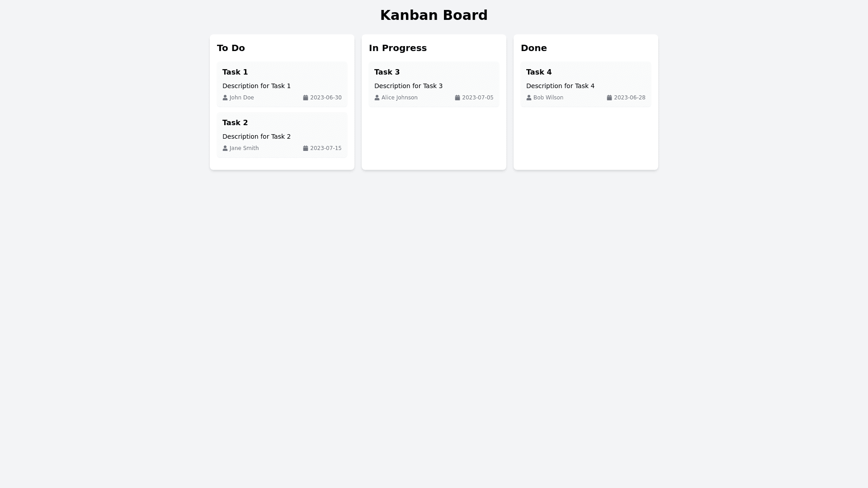Open the Task 4 card title
The width and height of the screenshot is (868, 488).
pos(539,72)
